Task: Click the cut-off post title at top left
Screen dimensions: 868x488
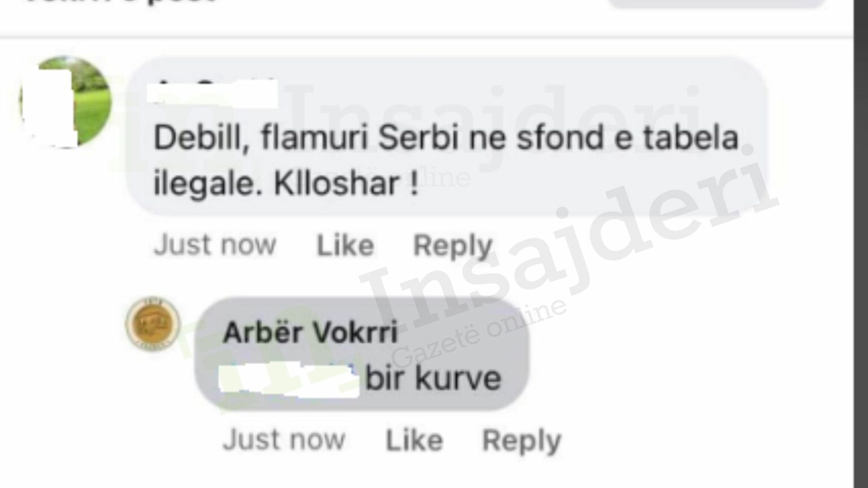Action: coord(119,2)
